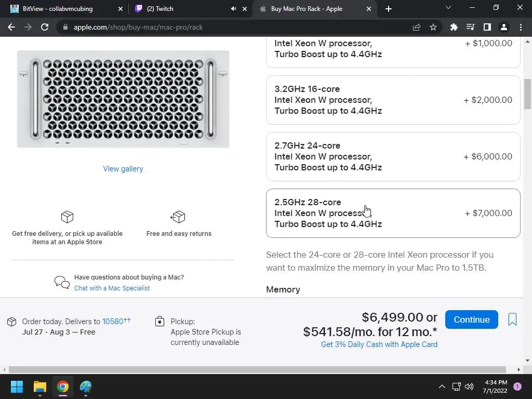The height and width of the screenshot is (399, 532).
Task: Open Get 3% Daily Cash with Apple Card
Action: coord(379,344)
